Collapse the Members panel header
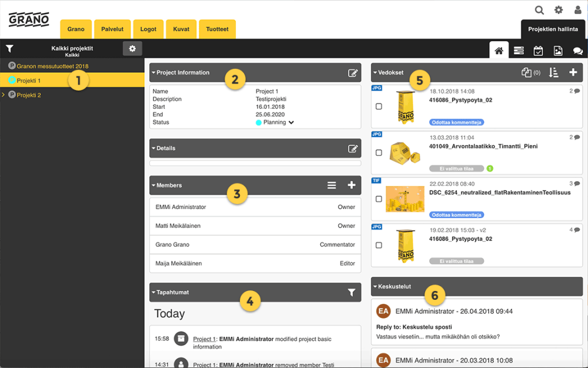 click(167, 185)
